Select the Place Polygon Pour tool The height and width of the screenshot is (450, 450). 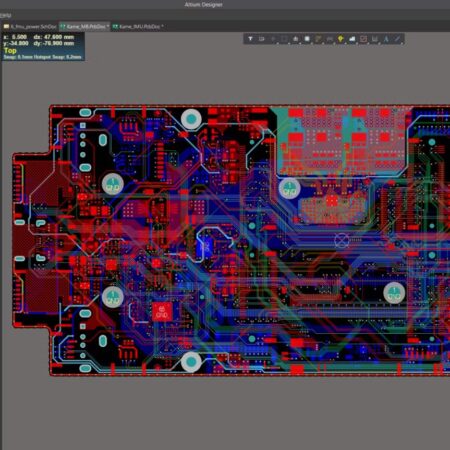tap(352, 39)
